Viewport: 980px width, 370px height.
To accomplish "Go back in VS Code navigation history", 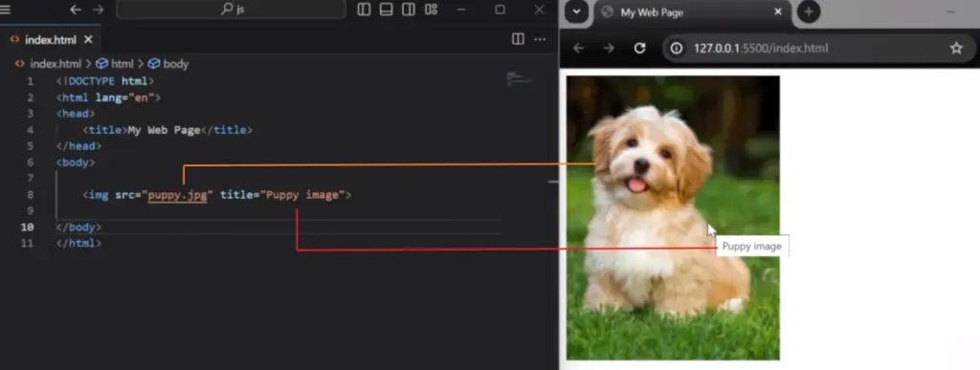I will click(x=76, y=10).
